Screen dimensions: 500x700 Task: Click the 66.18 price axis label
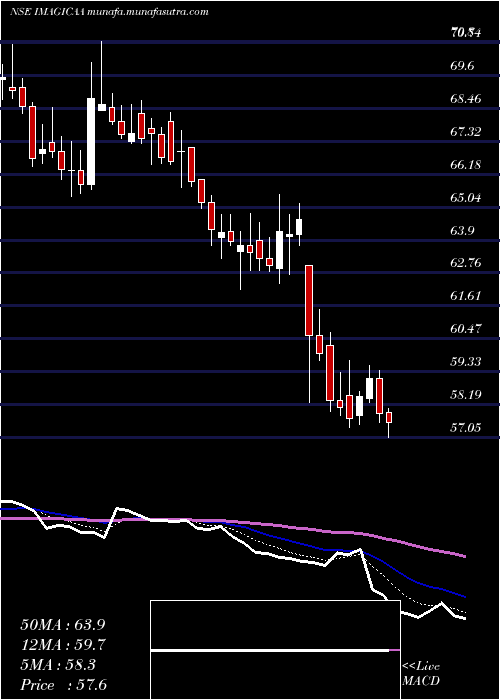point(466,165)
